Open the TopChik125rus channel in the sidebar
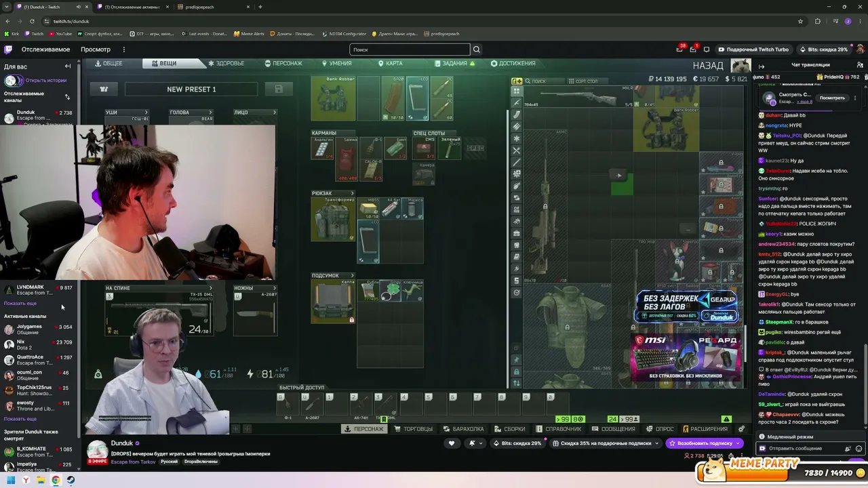 pyautogui.click(x=38, y=390)
